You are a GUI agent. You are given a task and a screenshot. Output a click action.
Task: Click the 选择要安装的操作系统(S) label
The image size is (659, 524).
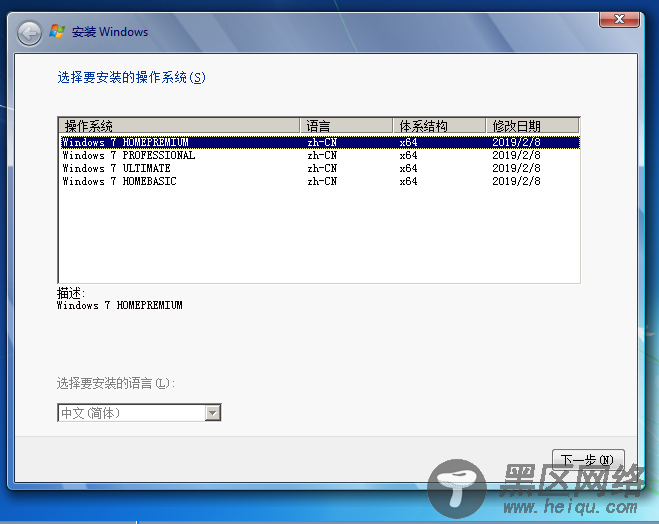pos(132,77)
